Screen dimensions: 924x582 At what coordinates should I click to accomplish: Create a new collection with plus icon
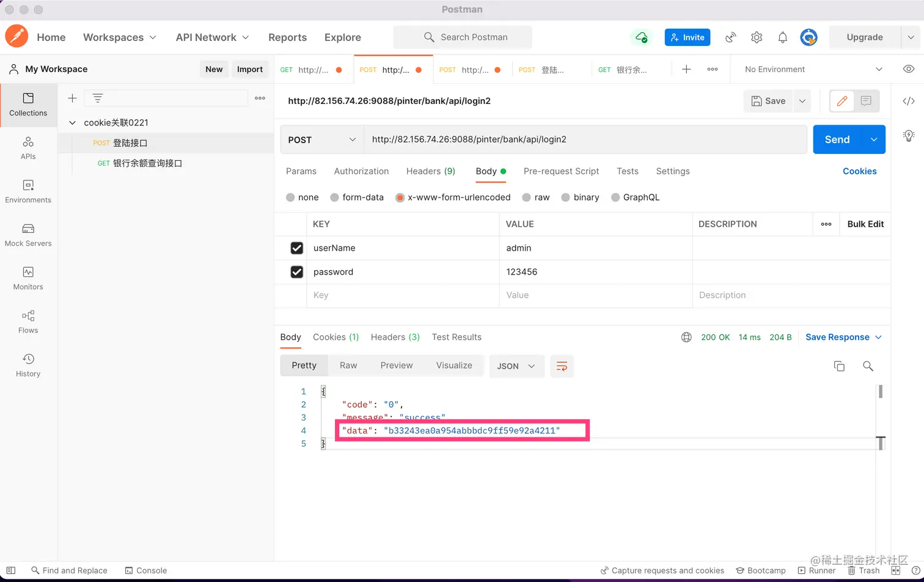click(72, 98)
